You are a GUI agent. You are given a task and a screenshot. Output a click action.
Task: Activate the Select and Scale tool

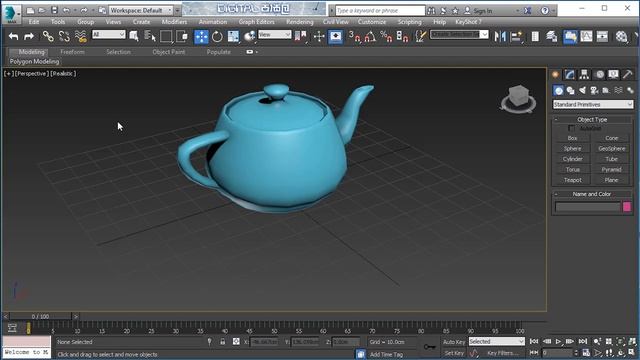[x=233, y=37]
